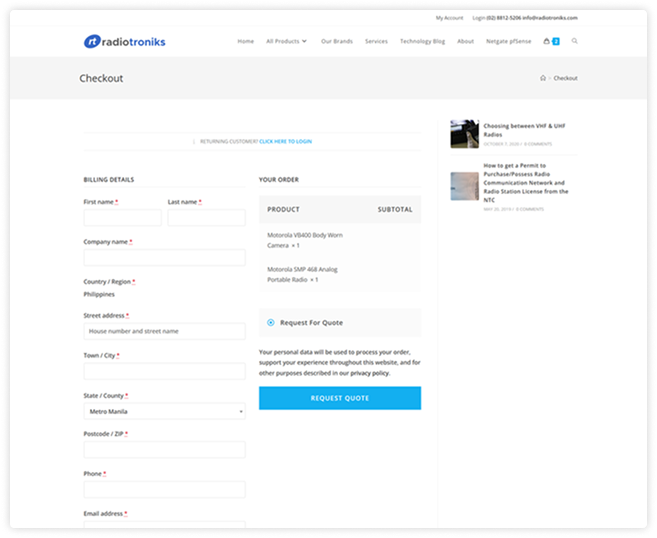657x538 pixels.
Task: Click the VHF & UHF Radios thumbnail
Action: pyautogui.click(x=464, y=134)
